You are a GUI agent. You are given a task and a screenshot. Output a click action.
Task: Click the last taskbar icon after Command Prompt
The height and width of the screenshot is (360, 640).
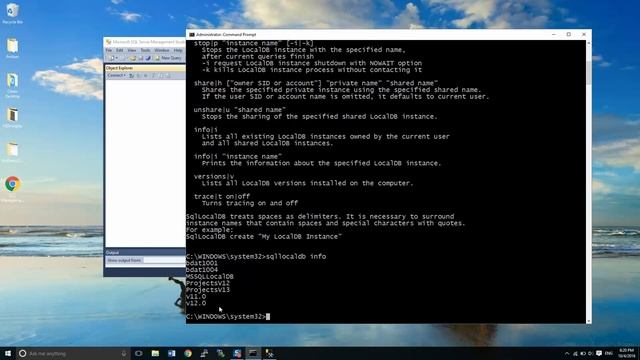[x=269, y=353]
